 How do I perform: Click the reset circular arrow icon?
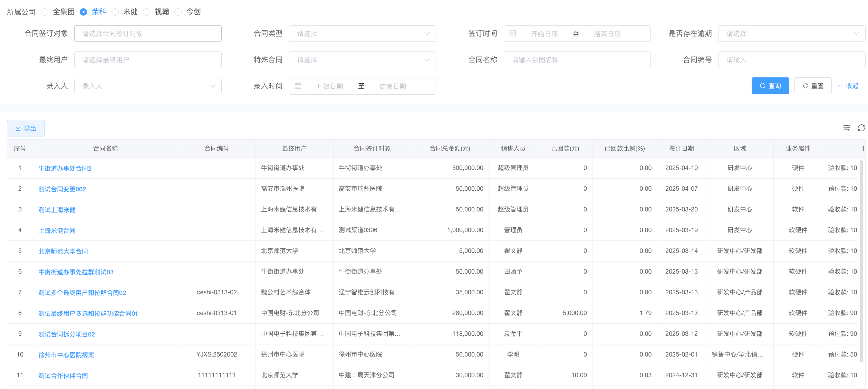[x=806, y=86]
